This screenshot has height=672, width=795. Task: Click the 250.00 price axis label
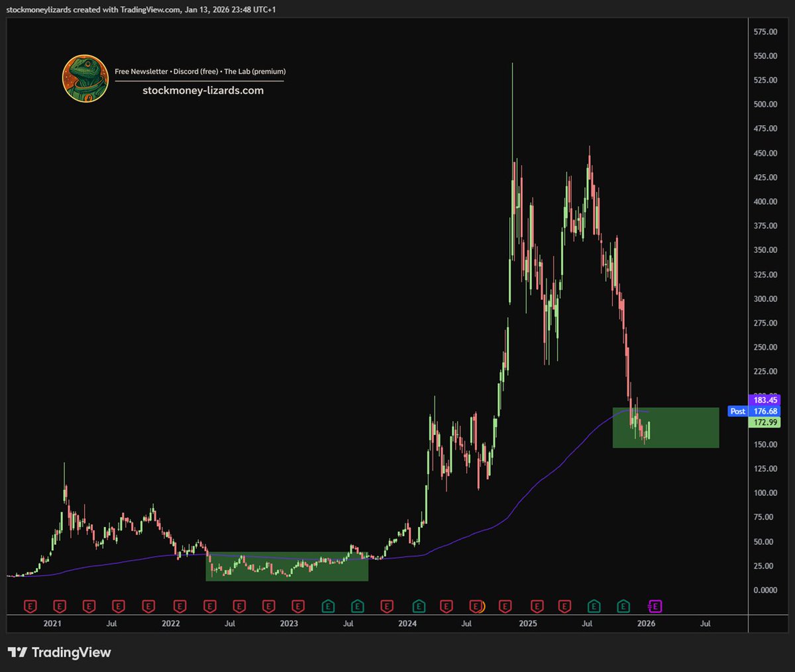pyautogui.click(x=765, y=348)
